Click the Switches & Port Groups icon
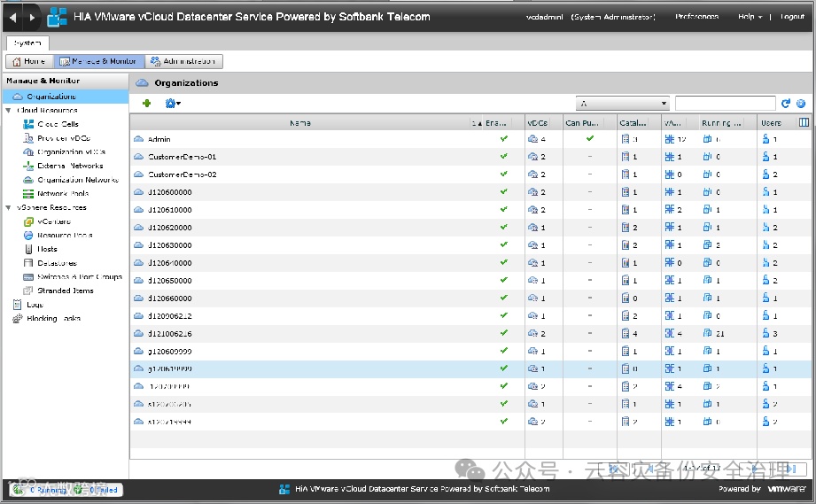Screen dimensions: 816x504 [x=28, y=276]
